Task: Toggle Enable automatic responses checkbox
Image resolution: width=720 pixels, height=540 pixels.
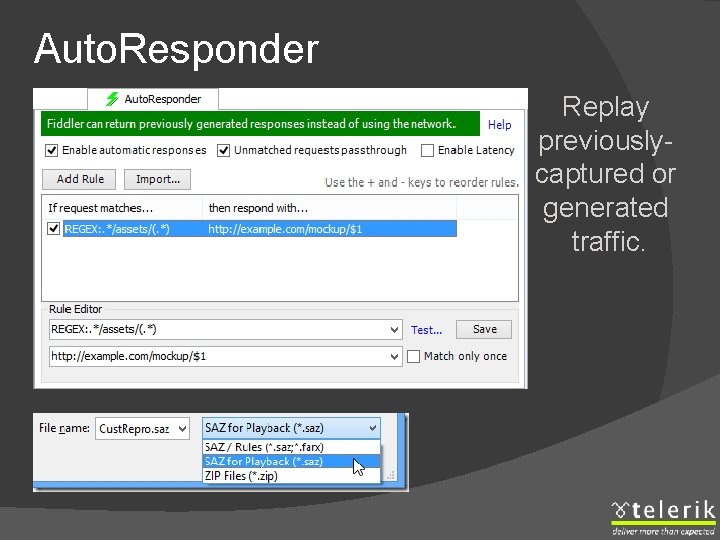Action: [x=51, y=150]
